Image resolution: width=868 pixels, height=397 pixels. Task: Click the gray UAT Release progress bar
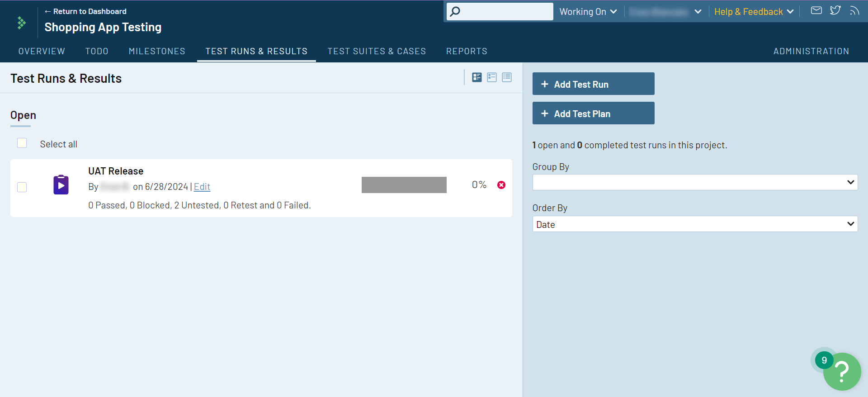click(x=404, y=185)
